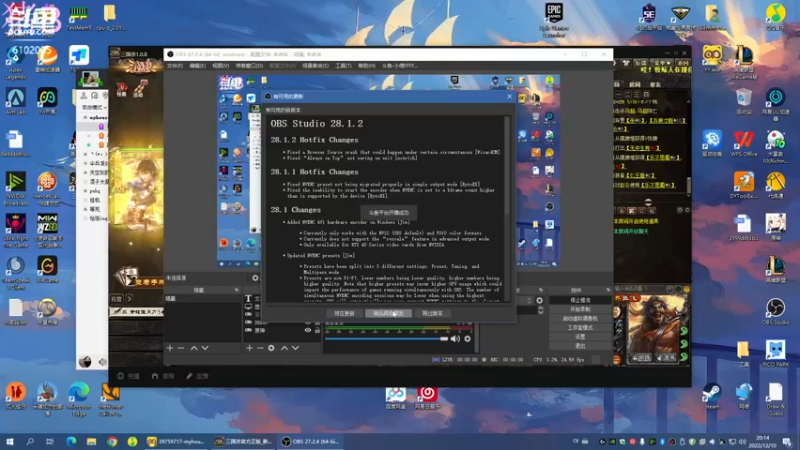800x450 pixels.
Task: Open the 停靠窗口(D) menu in OBS
Action: coord(249,66)
